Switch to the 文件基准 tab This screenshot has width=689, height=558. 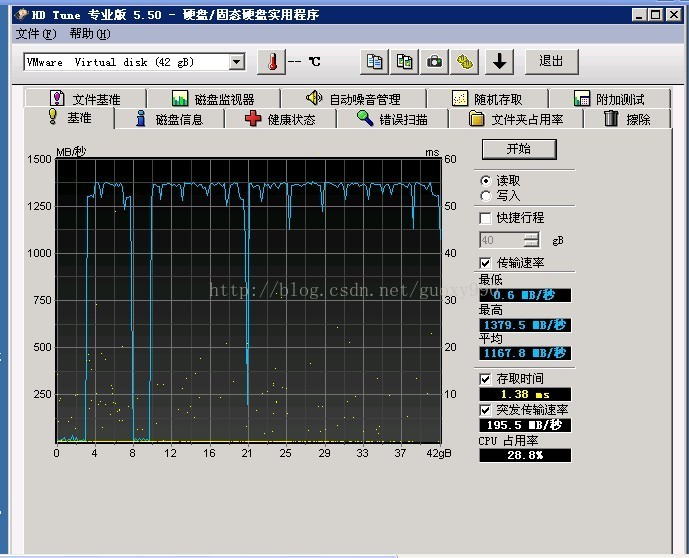[x=86, y=98]
